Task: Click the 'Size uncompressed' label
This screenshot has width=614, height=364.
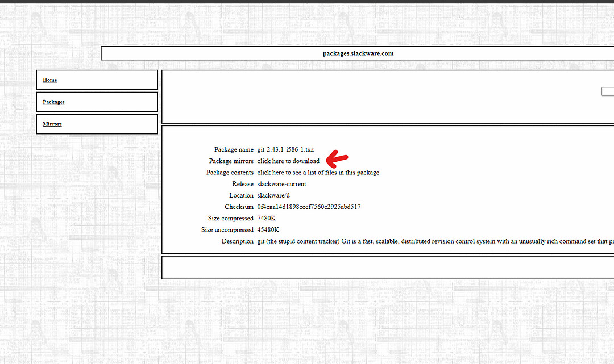Action: coord(227,230)
